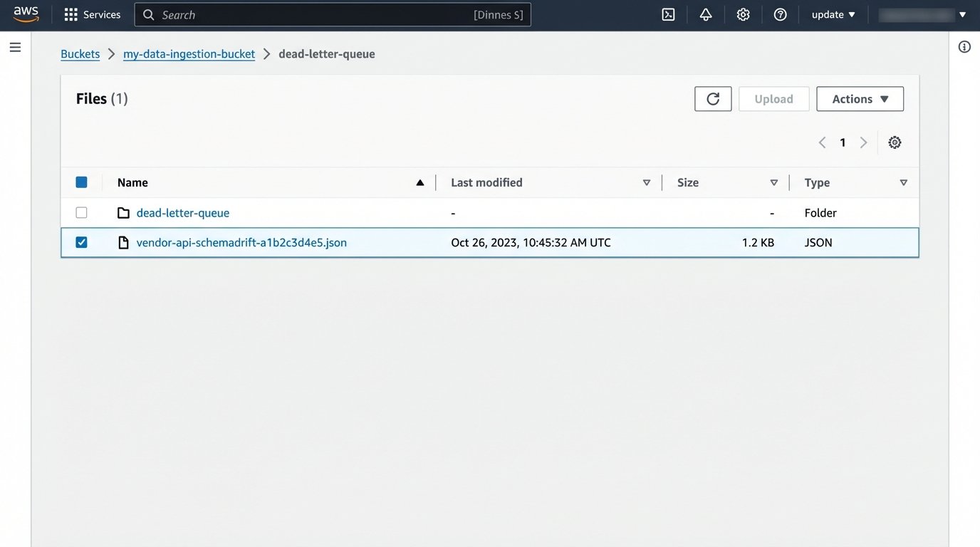Viewport: 980px width, 547px height.
Task: Open the navigation hamburger menu
Action: [15, 47]
